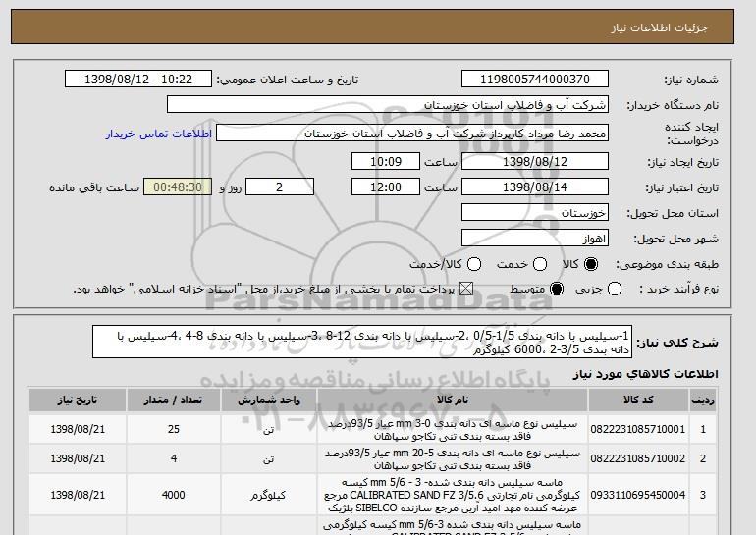This screenshot has height=535, width=756.
Task: Click need date 1398/08/21 in row 3
Action: pos(78,495)
